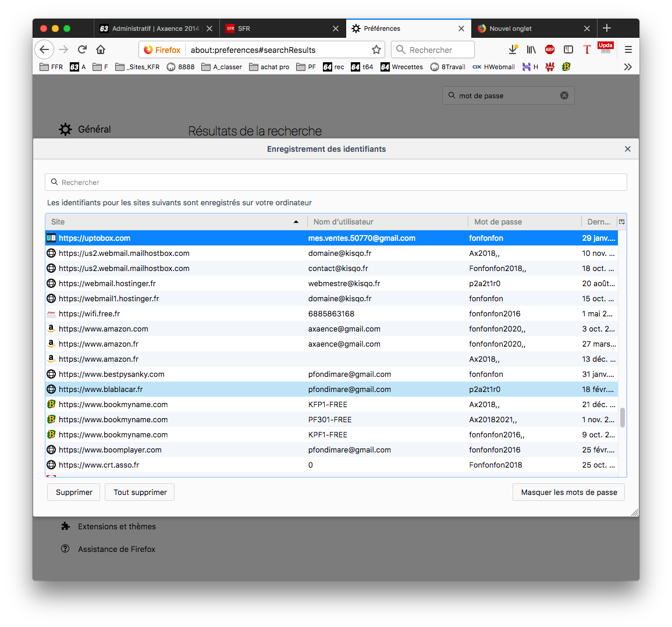Viewport: 672px width, 627px height.
Task: Sort by the Mot de passe column
Action: tap(525, 222)
